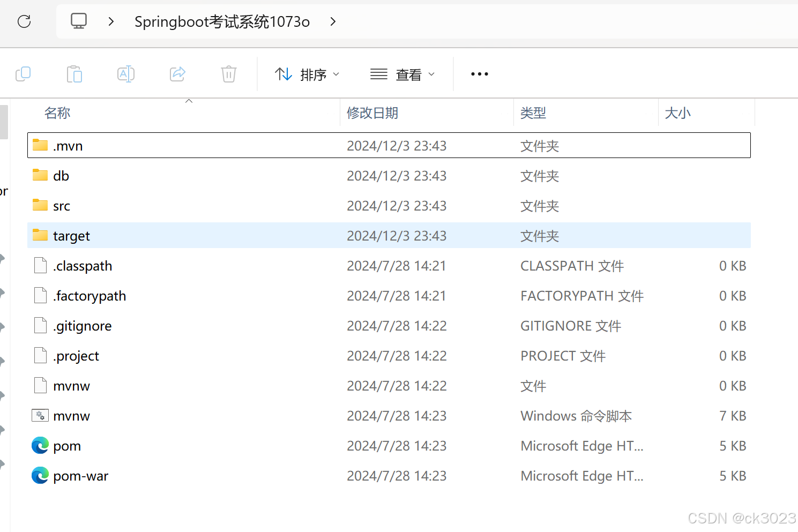Select the pom-war file
The width and height of the screenshot is (798, 532).
80,475
